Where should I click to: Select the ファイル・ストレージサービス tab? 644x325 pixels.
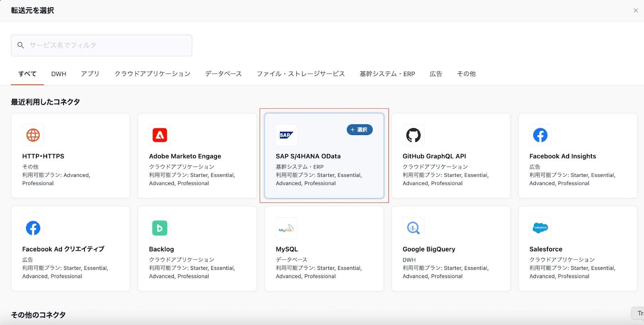[x=301, y=74]
